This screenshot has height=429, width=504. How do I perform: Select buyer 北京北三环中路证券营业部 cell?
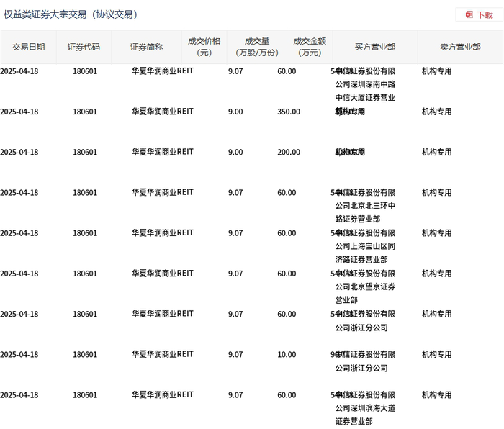pos(365,206)
